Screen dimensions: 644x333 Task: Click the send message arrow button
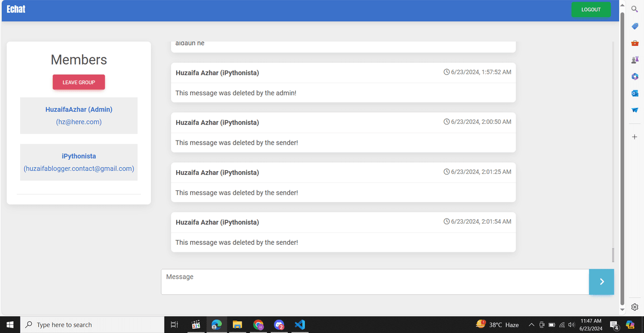[601, 282]
